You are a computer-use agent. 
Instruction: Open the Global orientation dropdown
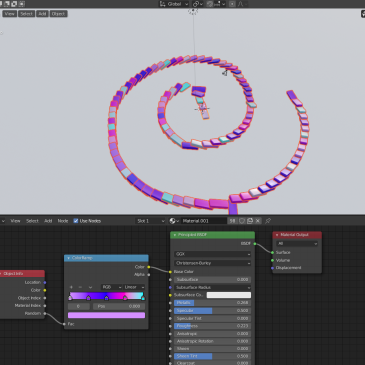pyautogui.click(x=174, y=4)
